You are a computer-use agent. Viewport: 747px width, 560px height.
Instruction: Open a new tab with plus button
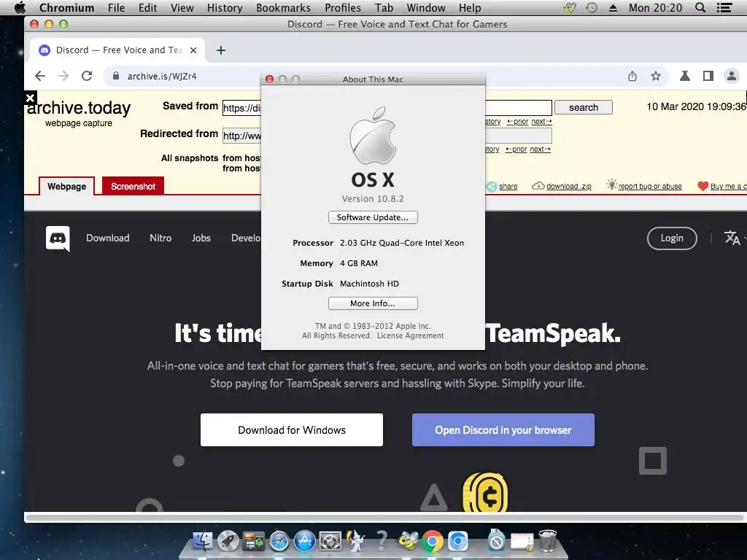221,50
